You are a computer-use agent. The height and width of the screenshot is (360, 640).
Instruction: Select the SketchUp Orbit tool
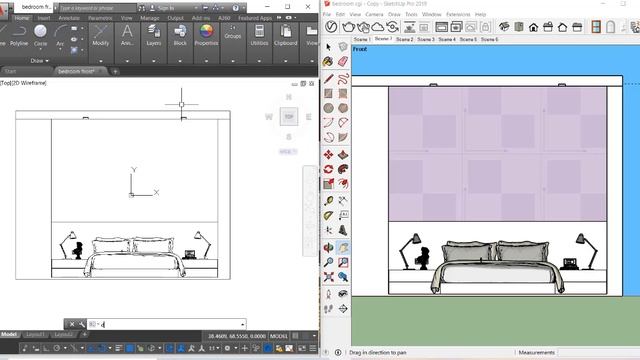tap(328, 247)
